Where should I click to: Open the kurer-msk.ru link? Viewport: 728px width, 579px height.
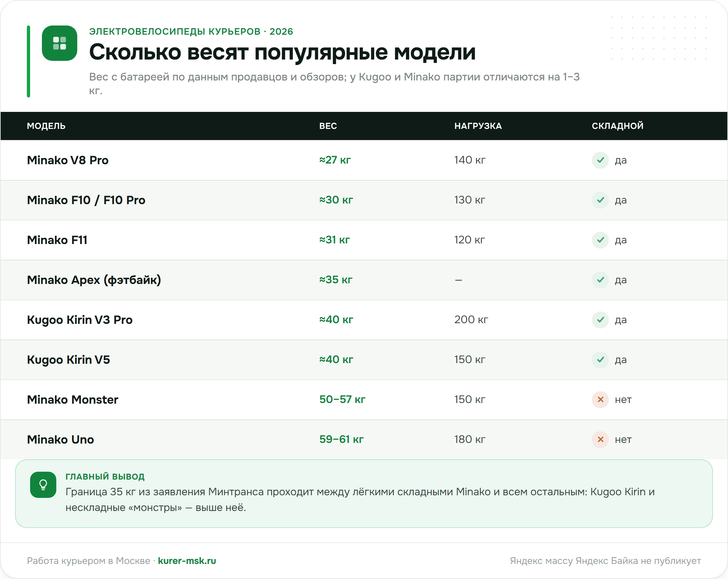[187, 561]
